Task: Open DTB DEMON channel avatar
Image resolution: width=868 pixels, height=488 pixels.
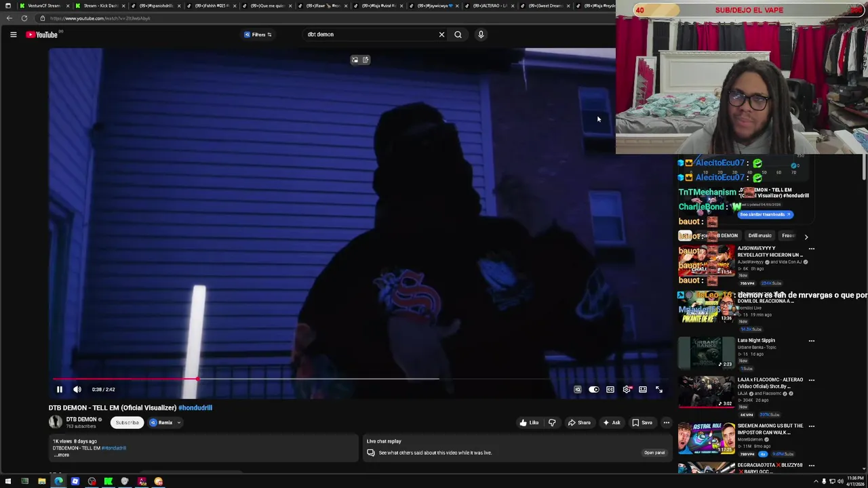Action: point(55,422)
